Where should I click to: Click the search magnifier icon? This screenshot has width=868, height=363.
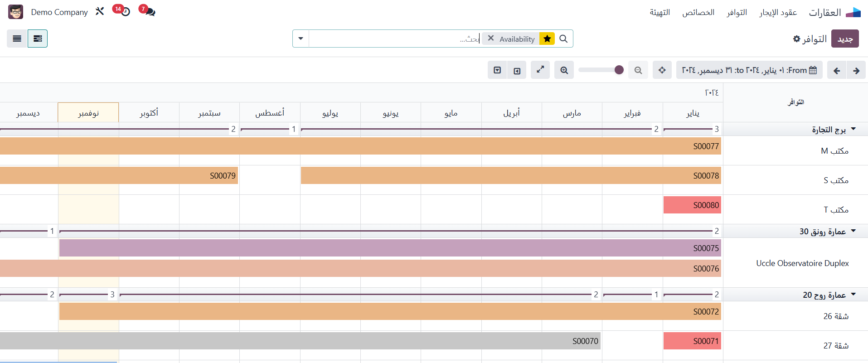563,39
